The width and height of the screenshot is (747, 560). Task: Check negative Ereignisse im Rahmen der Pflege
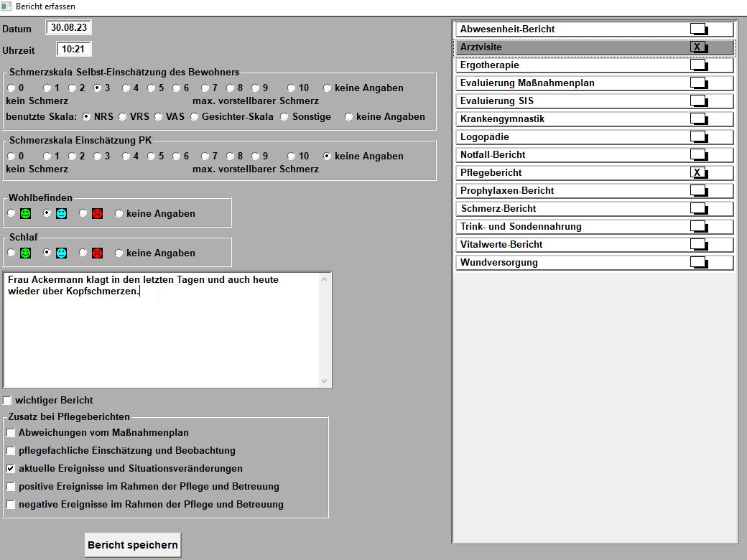(x=11, y=504)
